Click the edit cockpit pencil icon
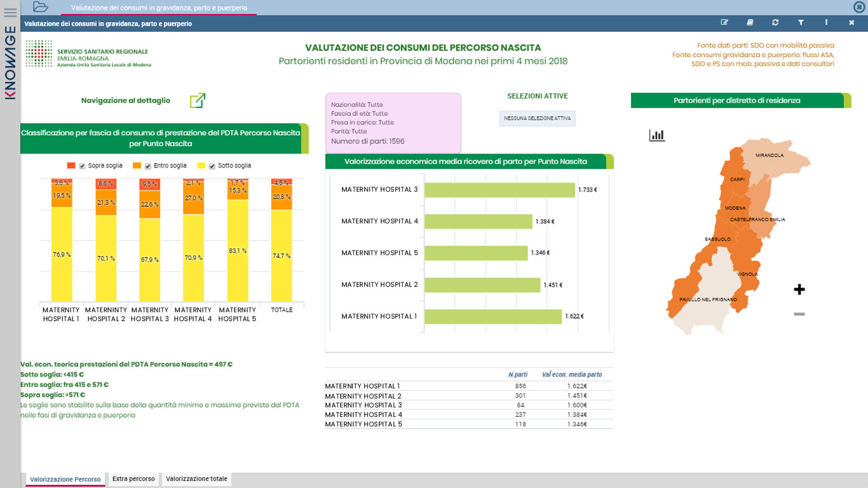Viewport: 868px width, 488px height. coord(724,23)
